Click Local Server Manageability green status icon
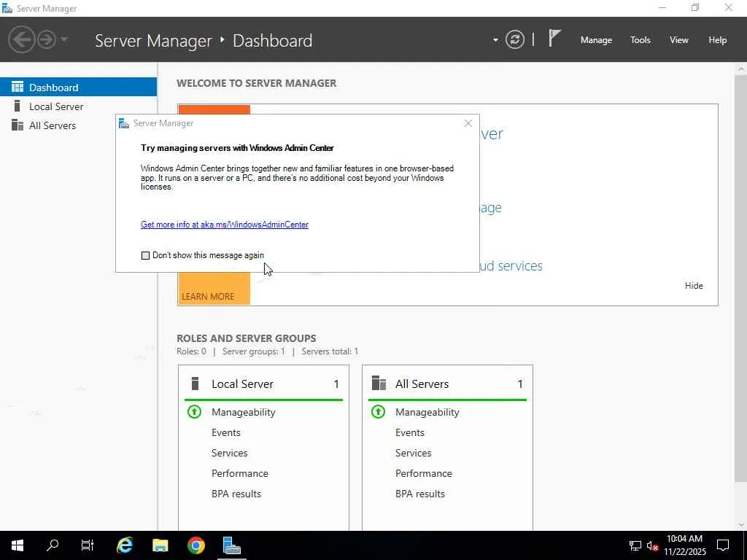The height and width of the screenshot is (560, 747). tap(194, 411)
